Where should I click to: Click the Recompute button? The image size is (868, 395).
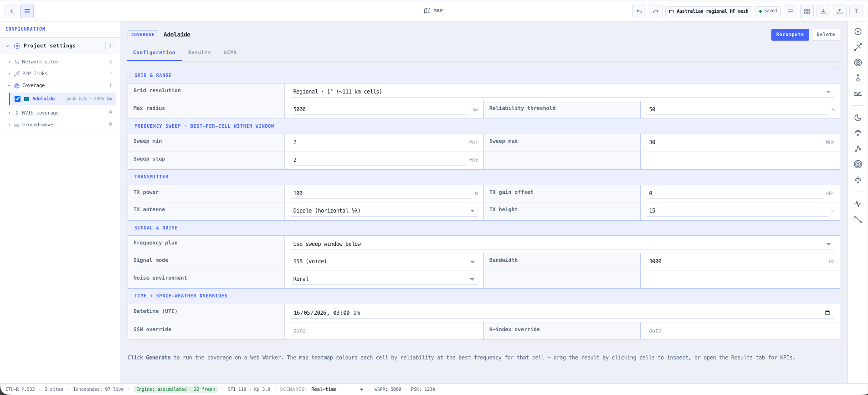point(790,35)
